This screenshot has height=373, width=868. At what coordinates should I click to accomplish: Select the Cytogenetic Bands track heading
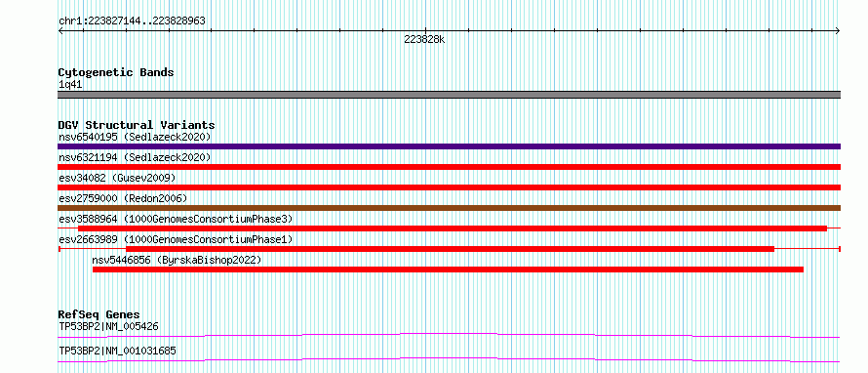pyautogui.click(x=116, y=72)
